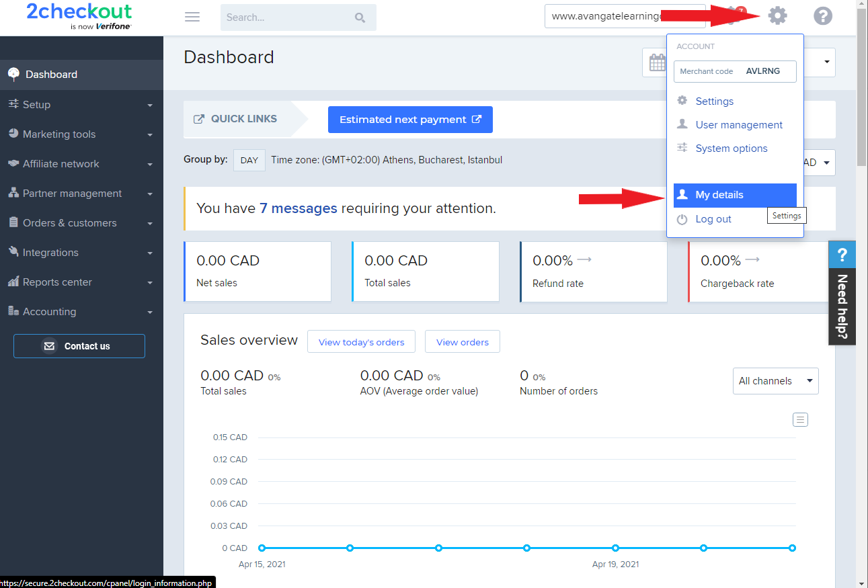
Task: Expand the Orders & customers menu arrow
Action: click(150, 224)
